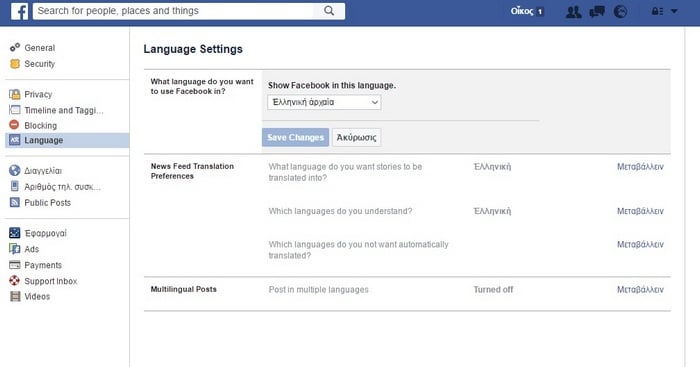Open the notifications globe icon

(x=620, y=12)
